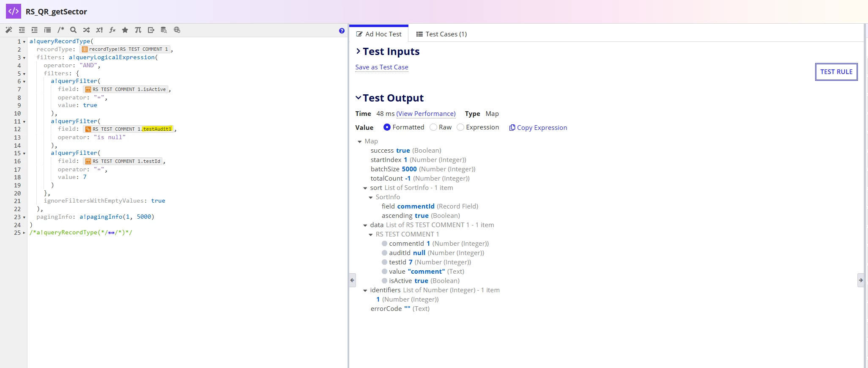
Task: Click the isActive field reference on line 7
Action: pyautogui.click(x=126, y=89)
